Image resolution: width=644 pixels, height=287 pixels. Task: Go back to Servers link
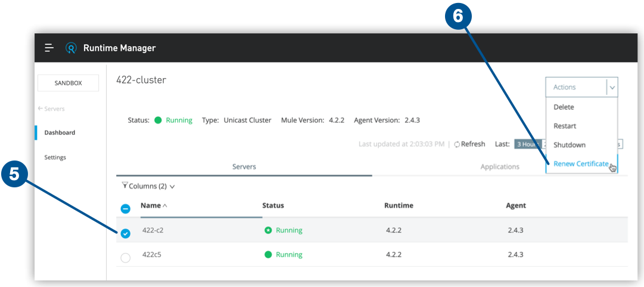[x=51, y=109]
